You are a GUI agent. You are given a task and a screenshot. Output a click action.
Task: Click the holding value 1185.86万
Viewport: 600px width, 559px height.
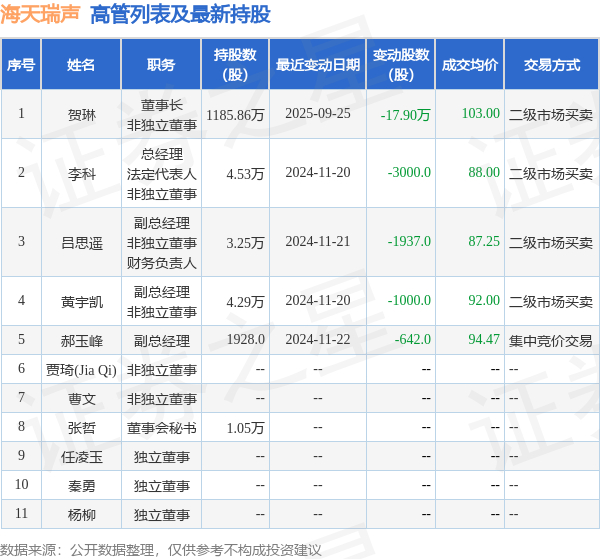point(235,114)
